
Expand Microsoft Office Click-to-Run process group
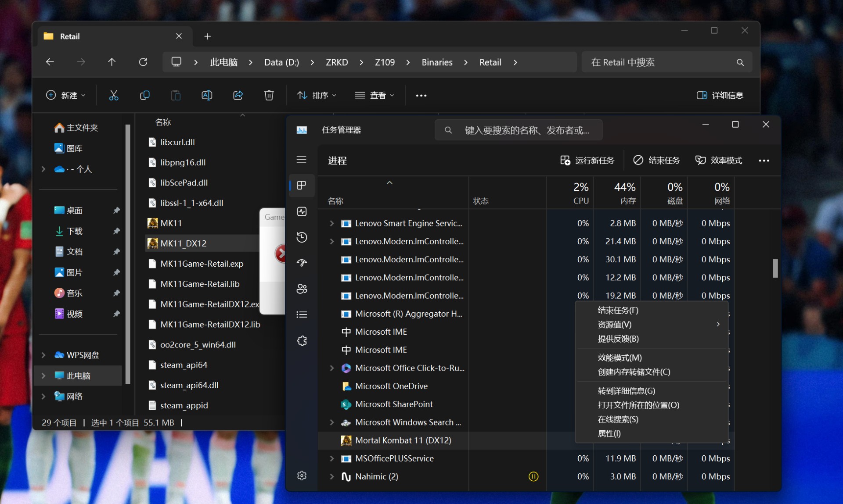[x=332, y=368]
